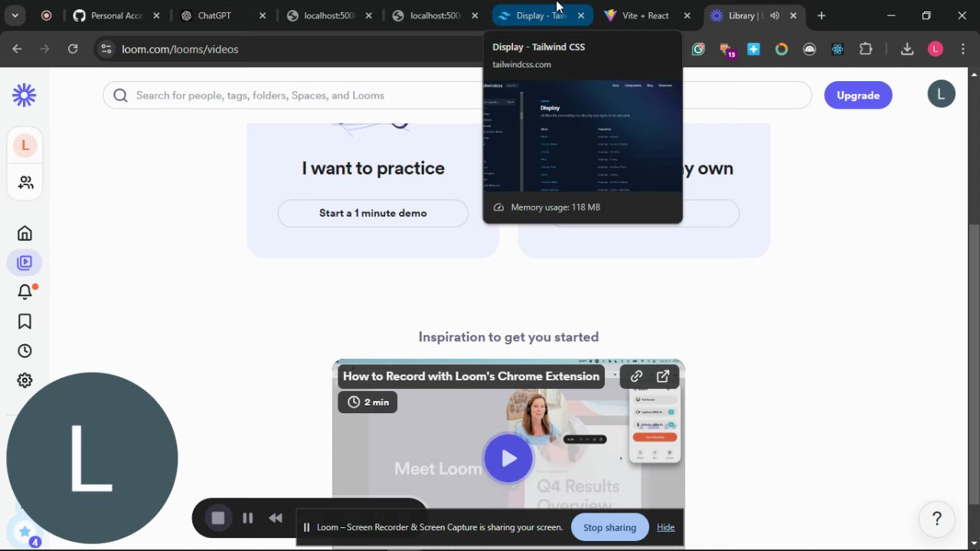Open the bookmark icon in sidebar
This screenshot has height=551, width=980.
tap(24, 321)
